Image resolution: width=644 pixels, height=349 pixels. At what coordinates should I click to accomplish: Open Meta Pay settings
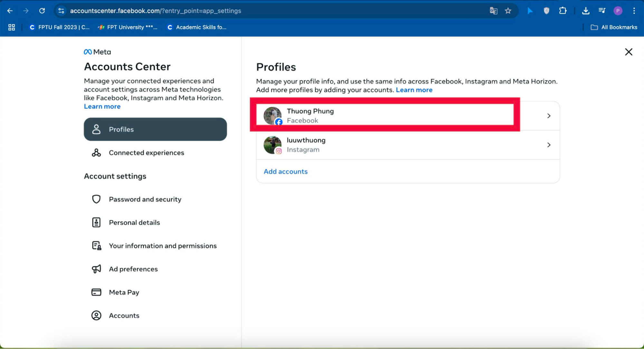(155, 292)
